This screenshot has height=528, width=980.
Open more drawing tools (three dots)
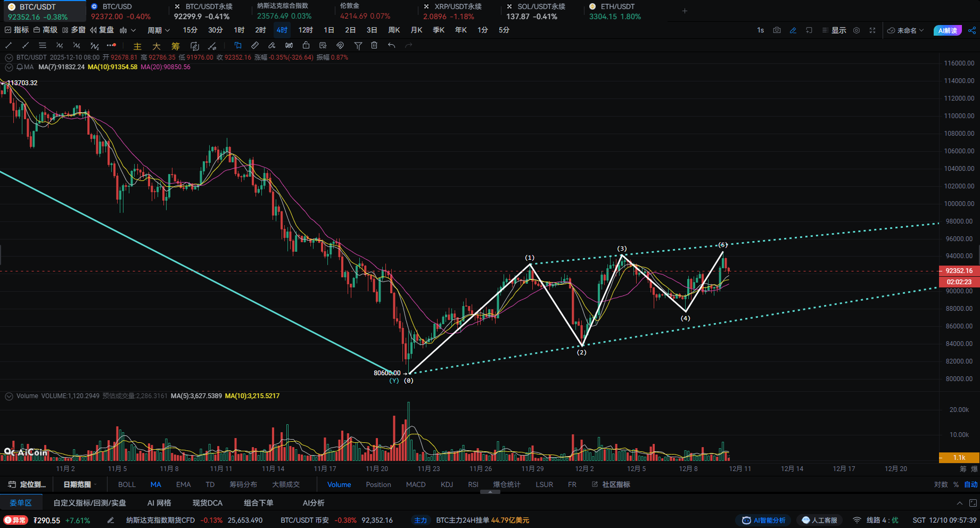111,46
